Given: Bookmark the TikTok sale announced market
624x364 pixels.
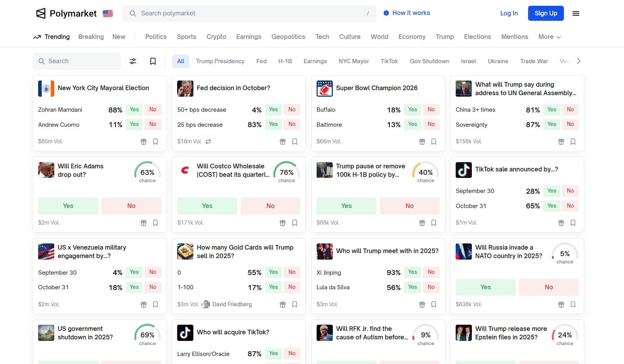Looking at the screenshot, I should coord(573,223).
